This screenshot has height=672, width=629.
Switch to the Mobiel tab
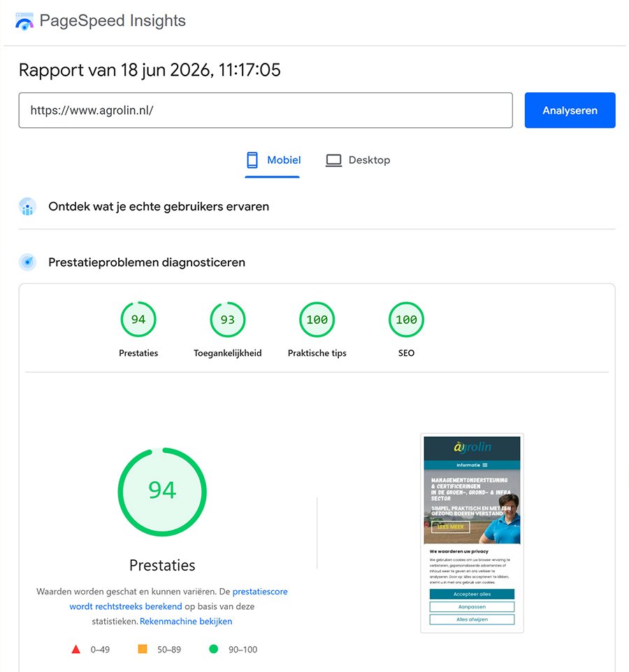point(273,161)
